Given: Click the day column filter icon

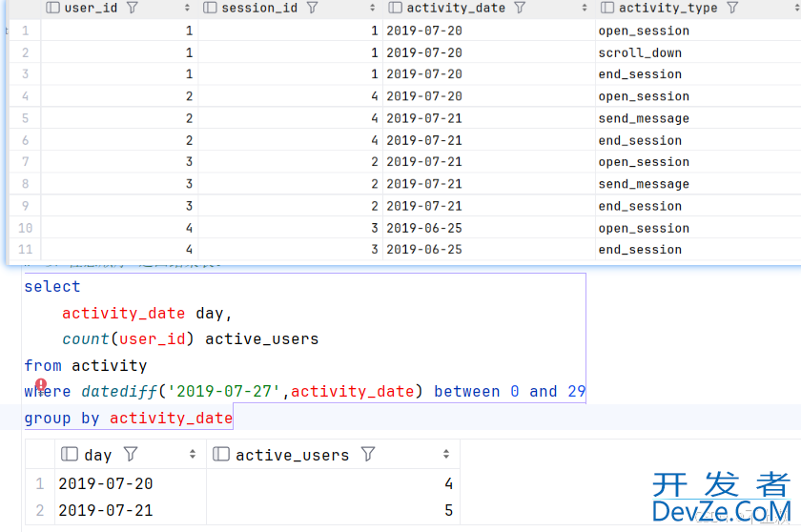Looking at the screenshot, I should [x=131, y=454].
